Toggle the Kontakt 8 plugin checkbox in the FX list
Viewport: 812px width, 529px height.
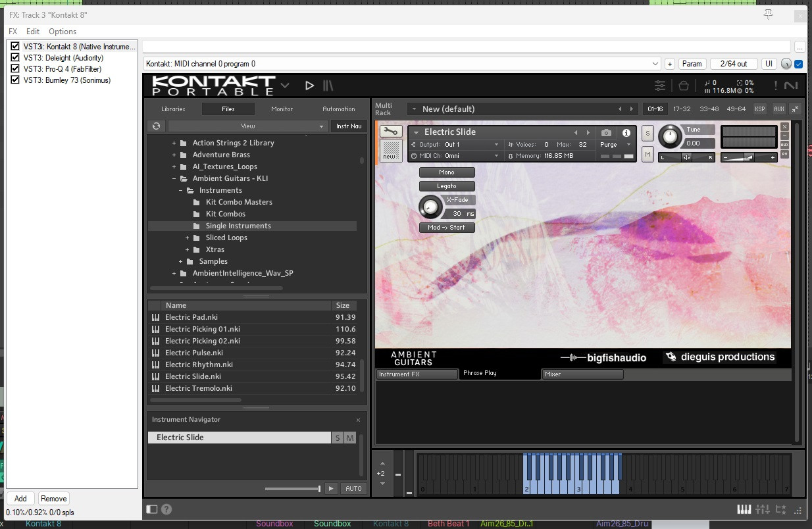coord(15,47)
